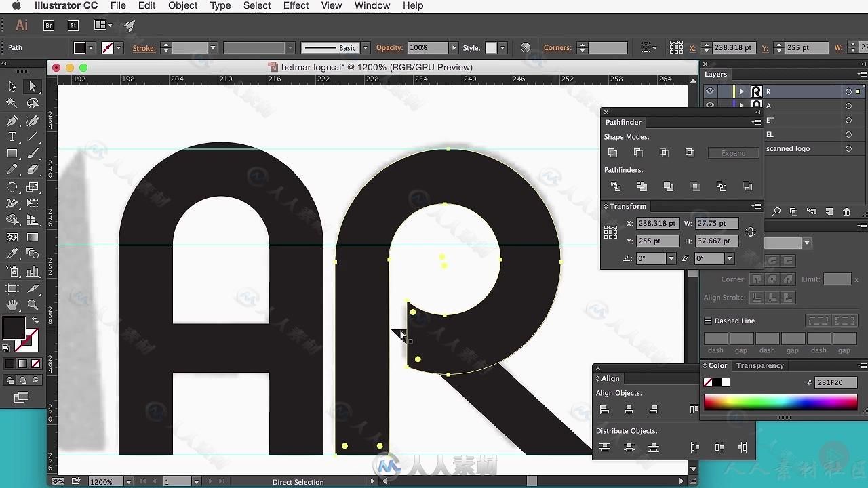Image resolution: width=868 pixels, height=488 pixels.
Task: Click target circle of scanned logo layer
Action: tap(848, 148)
